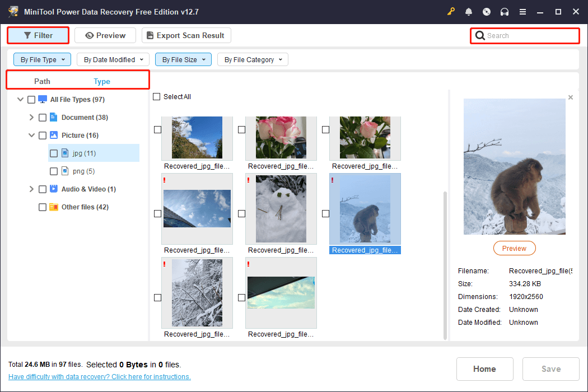The image size is (588, 392).
Task: Click the Audio & Video category icon
Action: pos(54,189)
